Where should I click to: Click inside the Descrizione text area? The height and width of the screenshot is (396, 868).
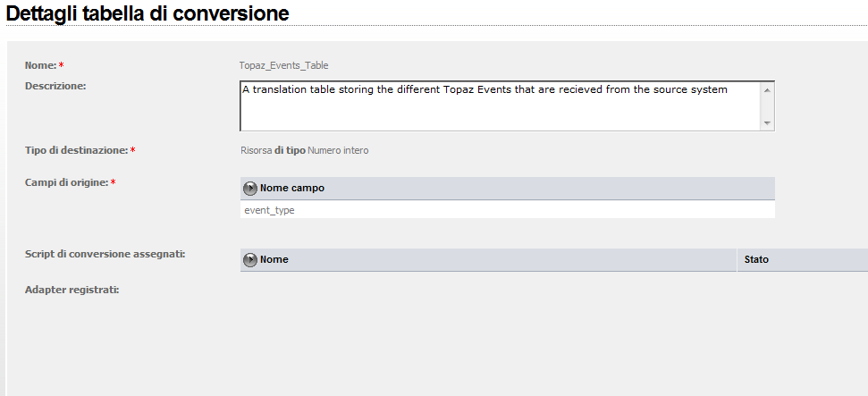pyautogui.click(x=501, y=105)
